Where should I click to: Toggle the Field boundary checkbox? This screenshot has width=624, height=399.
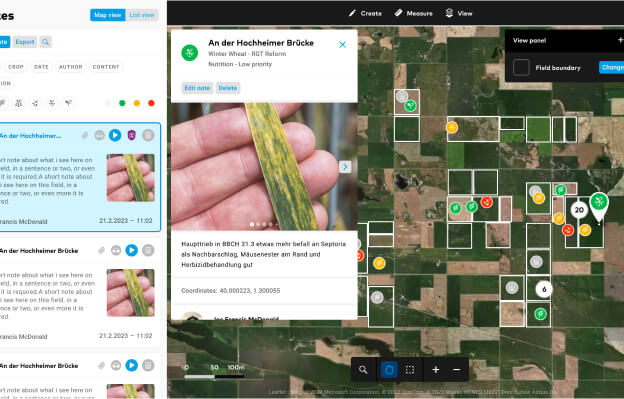tap(521, 68)
